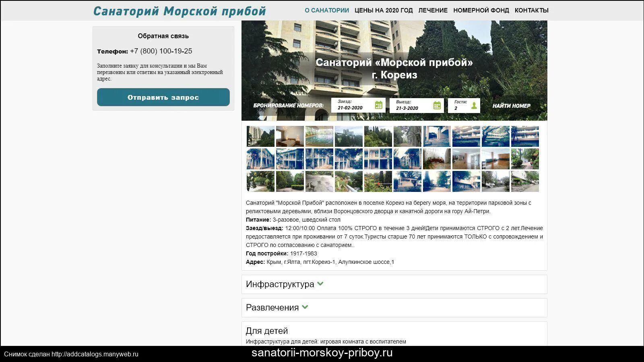Open the tall white high-rise building thumbnail

(x=260, y=136)
